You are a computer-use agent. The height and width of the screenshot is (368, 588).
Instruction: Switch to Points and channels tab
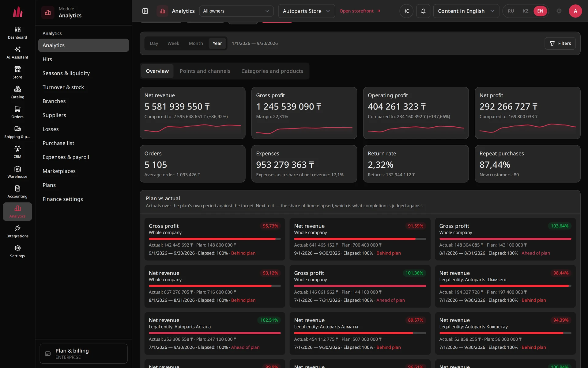point(205,71)
